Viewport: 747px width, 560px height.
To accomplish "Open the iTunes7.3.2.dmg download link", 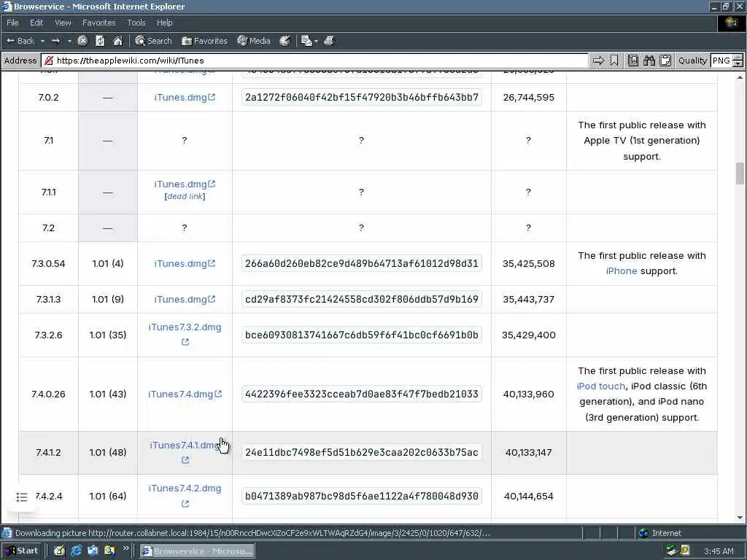I will pos(185,327).
